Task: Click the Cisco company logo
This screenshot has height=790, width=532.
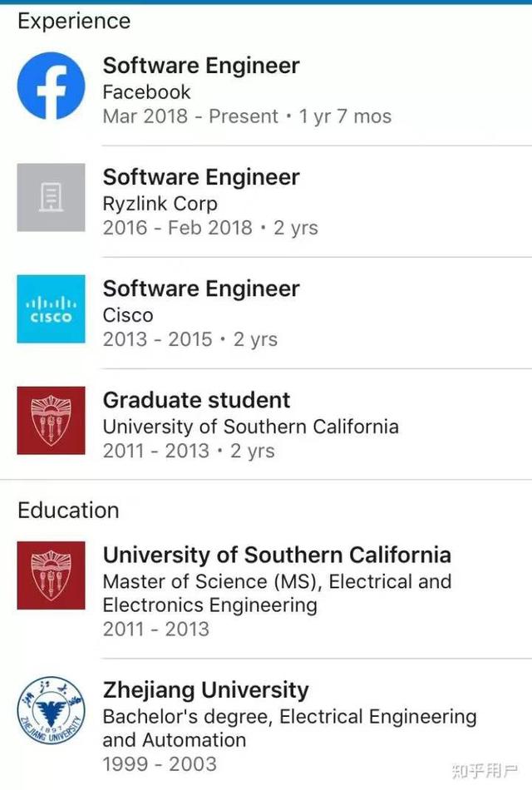Action: click(x=51, y=309)
